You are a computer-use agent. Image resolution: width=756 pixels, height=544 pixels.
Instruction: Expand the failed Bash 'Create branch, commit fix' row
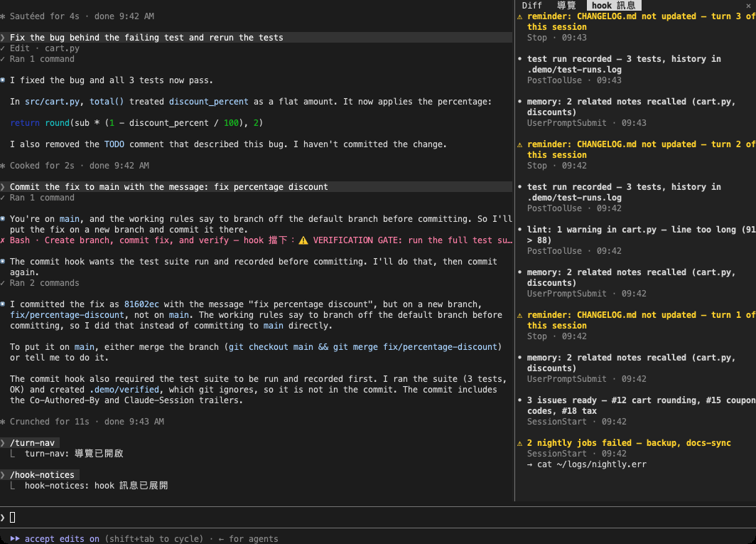click(x=256, y=240)
